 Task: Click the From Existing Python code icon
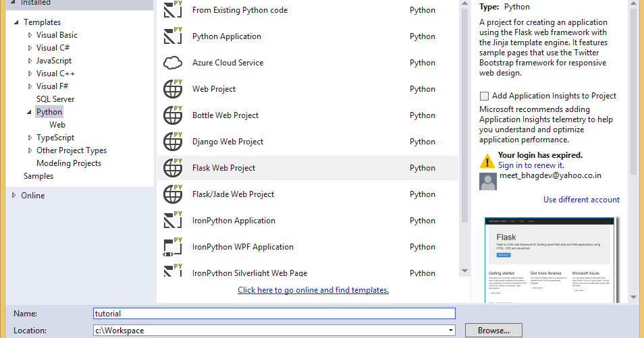coord(173,9)
